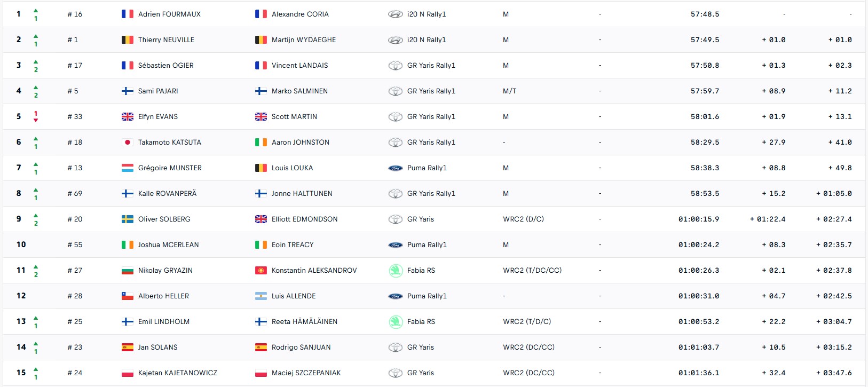Viewport: 868px width, 387px height.
Task: Click co-driver Scott Martin's name
Action: point(294,117)
